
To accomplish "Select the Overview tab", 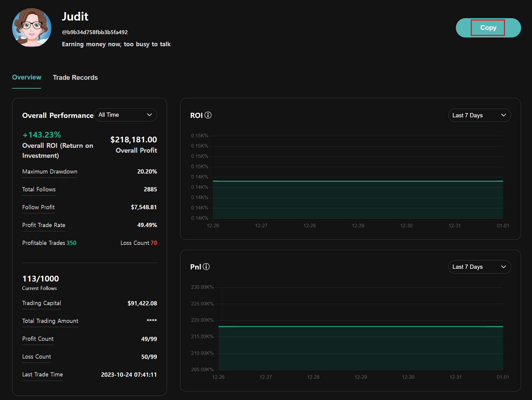I will coord(27,77).
